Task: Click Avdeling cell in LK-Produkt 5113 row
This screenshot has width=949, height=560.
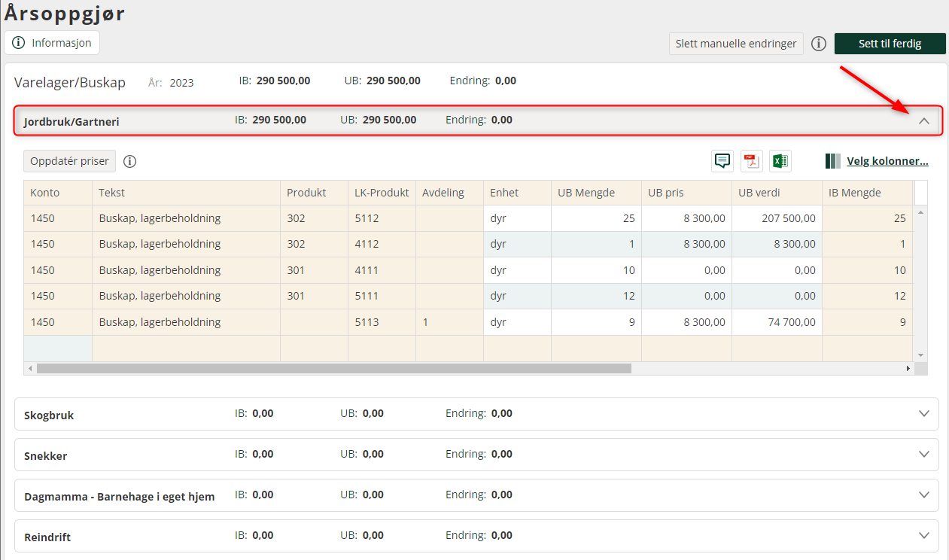Action: (x=449, y=322)
